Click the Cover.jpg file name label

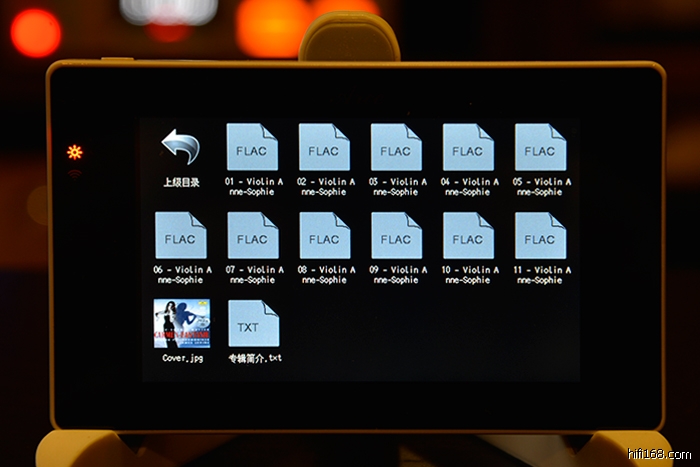[x=181, y=357]
